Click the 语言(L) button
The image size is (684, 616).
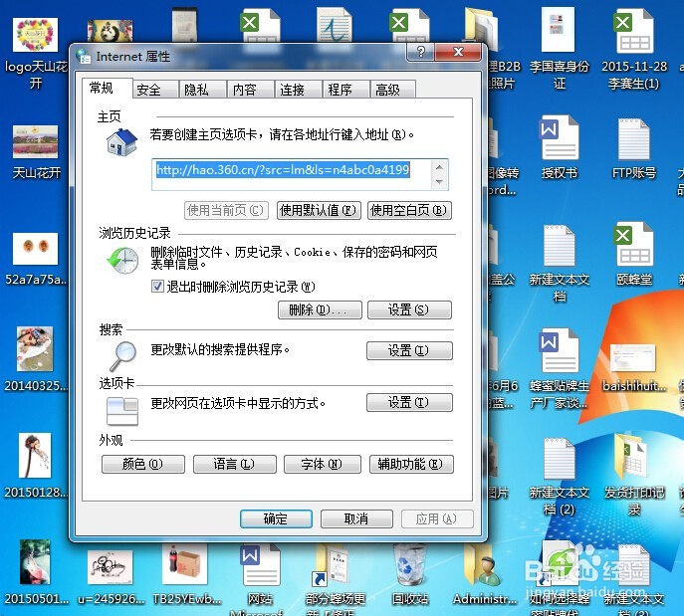235,464
